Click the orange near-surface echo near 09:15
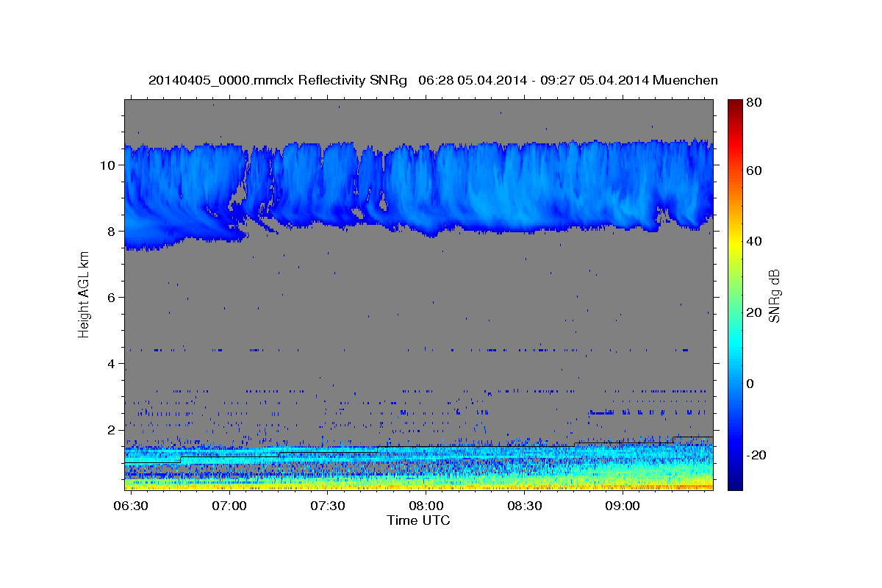The image size is (882, 588). pyautogui.click(x=670, y=486)
